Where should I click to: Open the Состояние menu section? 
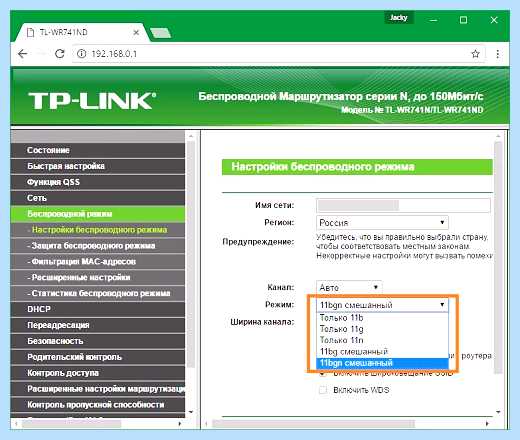pyautogui.click(x=98, y=150)
